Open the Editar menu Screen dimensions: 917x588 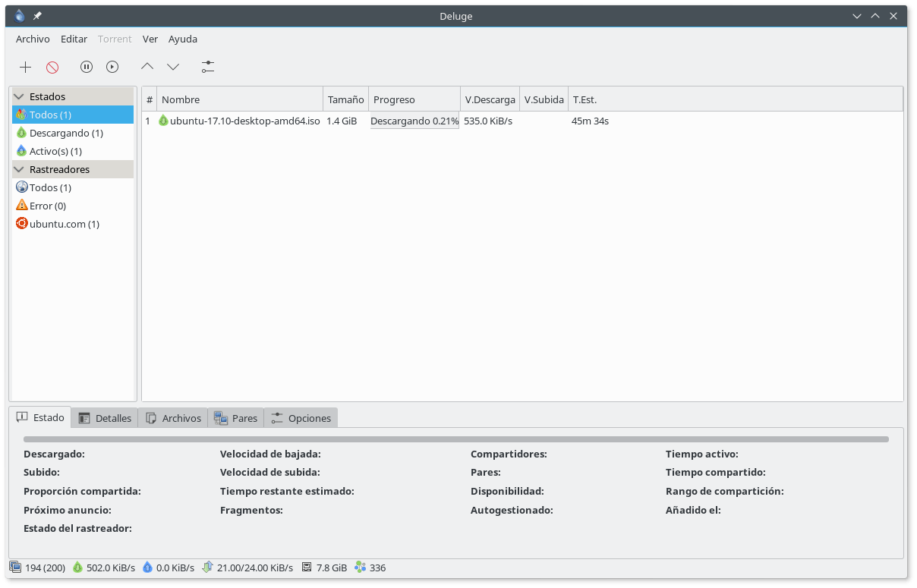point(74,39)
